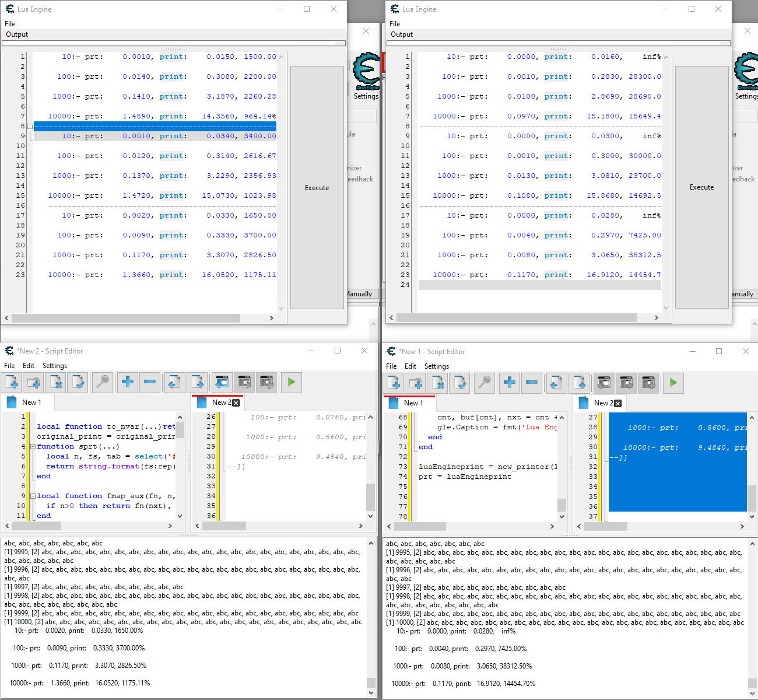
Task: Click scroll-down arrow of left Lua Engine script area
Action: pyautogui.click(x=282, y=308)
